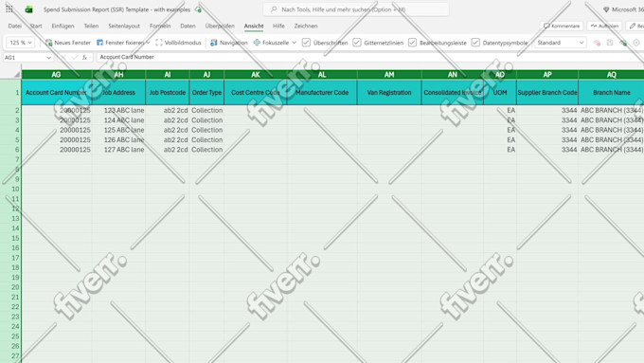Click the formula bar cancel X icon
The width and height of the screenshot is (644, 363).
(63, 57)
